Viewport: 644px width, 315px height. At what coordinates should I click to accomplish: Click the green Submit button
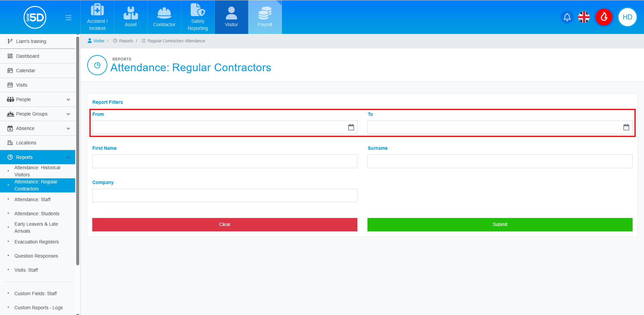click(x=500, y=225)
